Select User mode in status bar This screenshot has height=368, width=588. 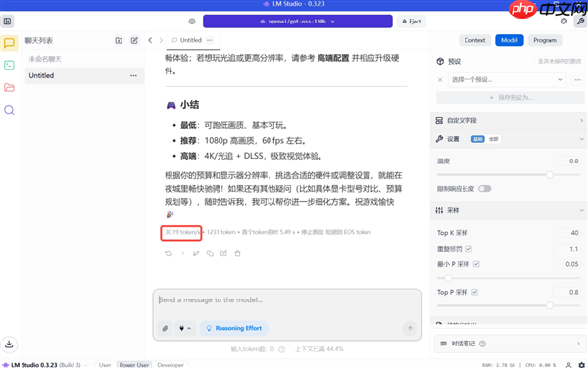click(x=105, y=365)
